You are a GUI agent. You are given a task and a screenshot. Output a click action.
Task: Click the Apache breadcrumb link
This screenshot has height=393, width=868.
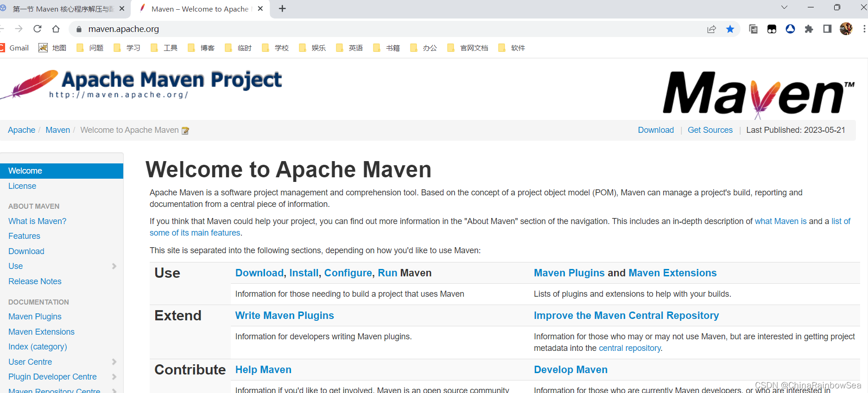[x=22, y=130]
